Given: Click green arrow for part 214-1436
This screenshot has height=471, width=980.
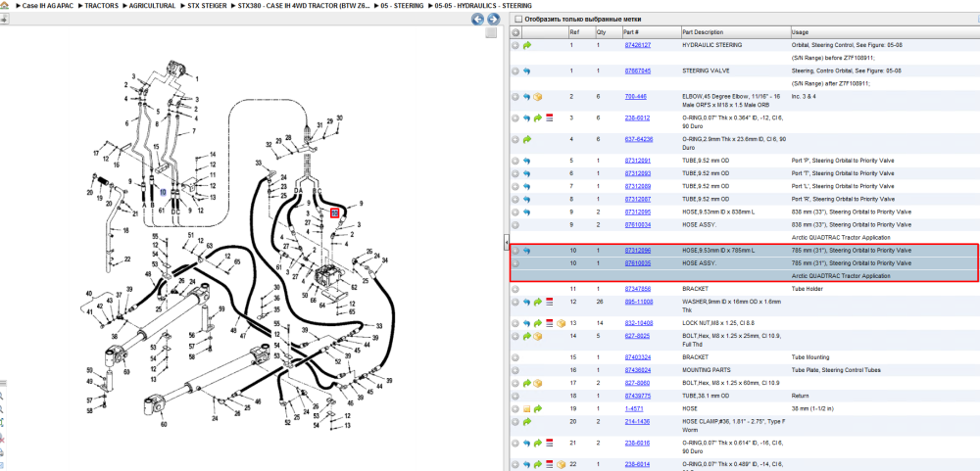Looking at the screenshot, I should pyautogui.click(x=527, y=422).
